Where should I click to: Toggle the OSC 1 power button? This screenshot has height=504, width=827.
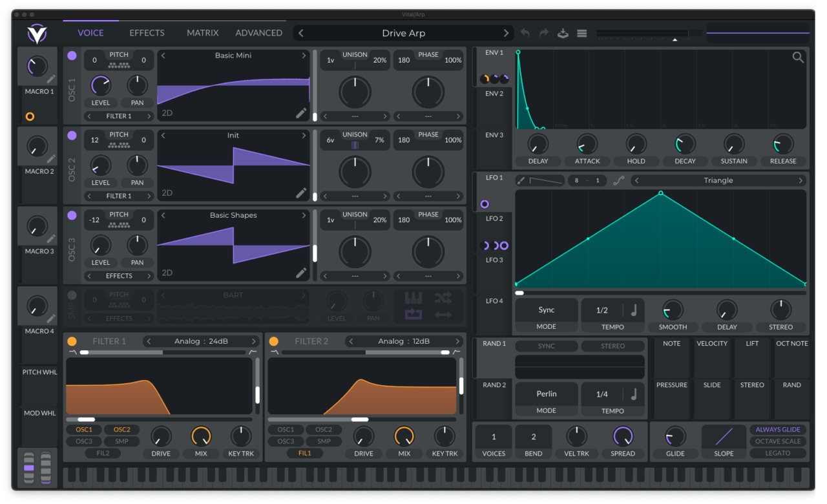(x=72, y=56)
